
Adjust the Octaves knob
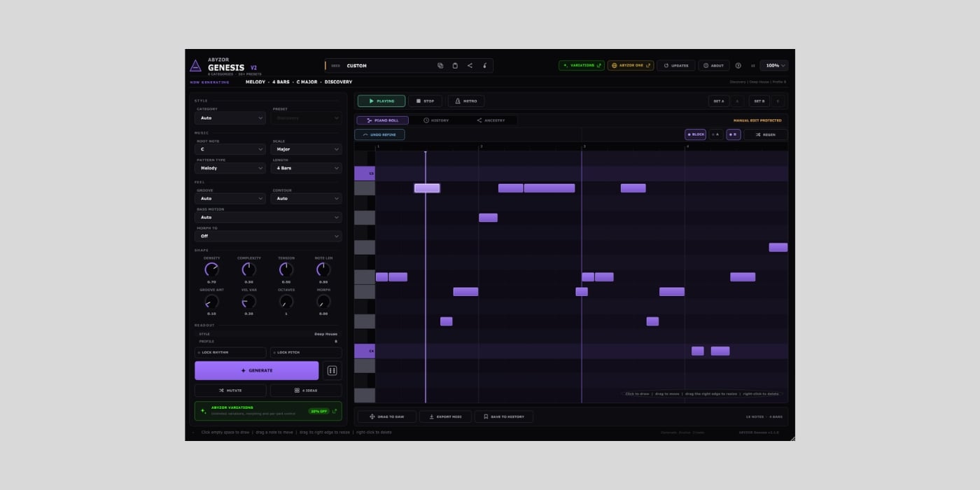pyautogui.click(x=286, y=302)
